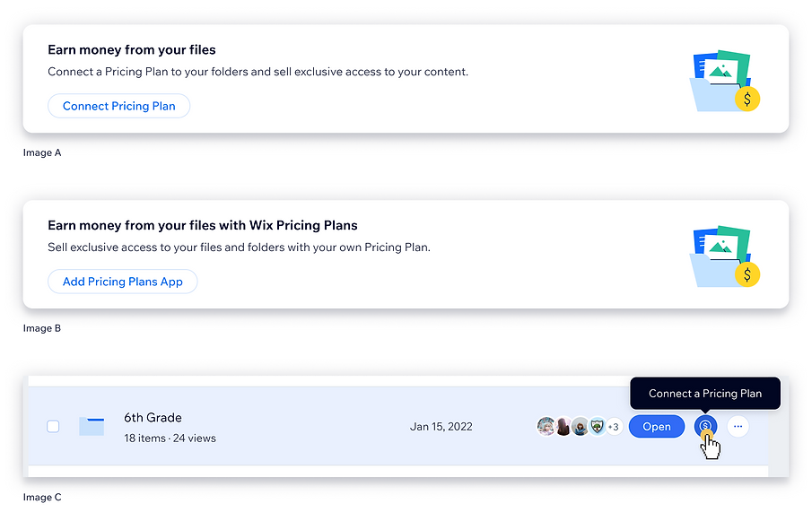
Task: Tick the 6th Grade folder checkbox
Action: 53,426
